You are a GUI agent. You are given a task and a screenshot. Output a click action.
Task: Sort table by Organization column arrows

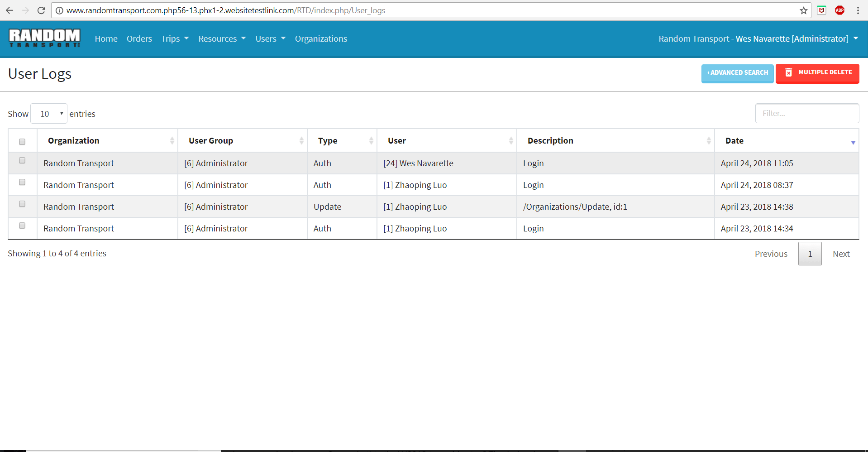172,141
